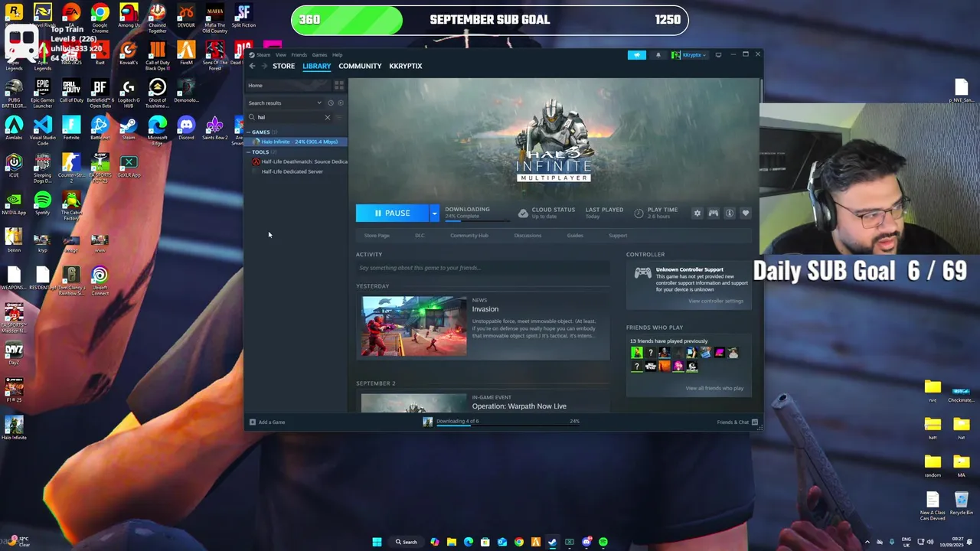Viewport: 980px width, 551px height.
Task: Open Visual Studio Code desktop icon
Action: click(42, 131)
